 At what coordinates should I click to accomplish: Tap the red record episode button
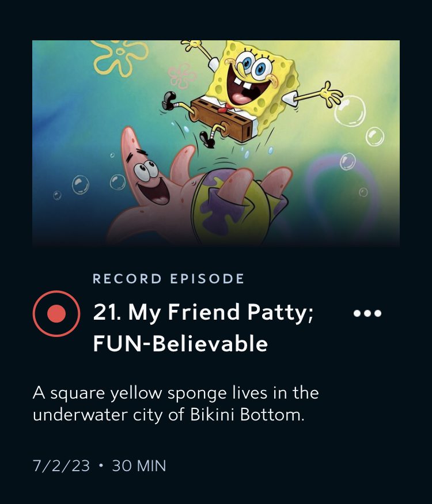coord(56,314)
